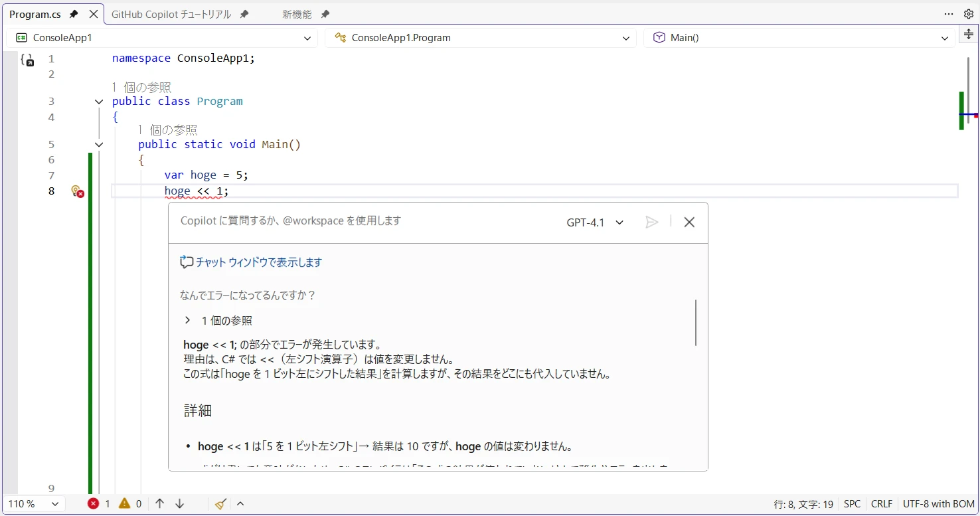Go to previous issue with the up arrow

pos(159,504)
